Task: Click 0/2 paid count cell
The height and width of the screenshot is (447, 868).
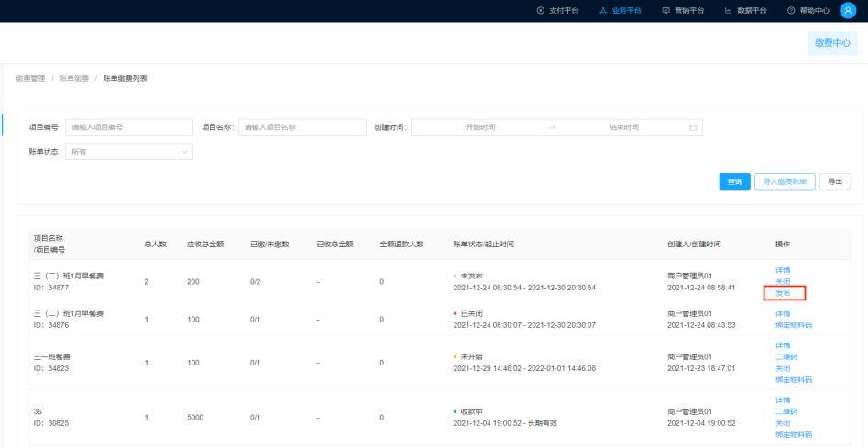Action: [255, 282]
